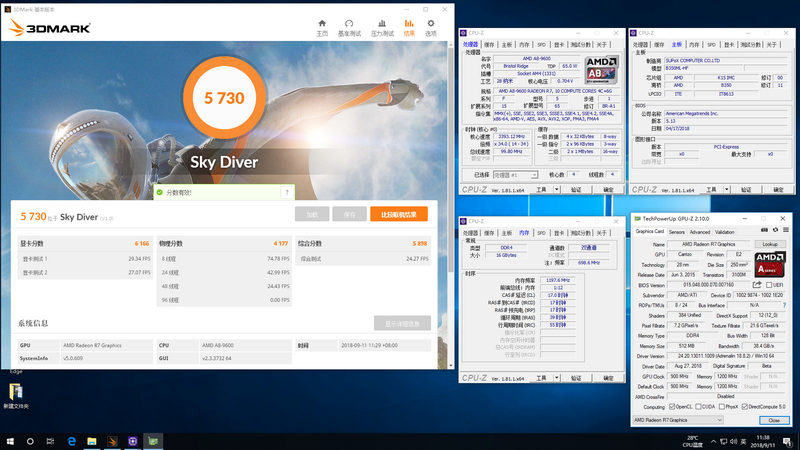Switch to the purple CPU-Z taskbar icon

(133, 441)
